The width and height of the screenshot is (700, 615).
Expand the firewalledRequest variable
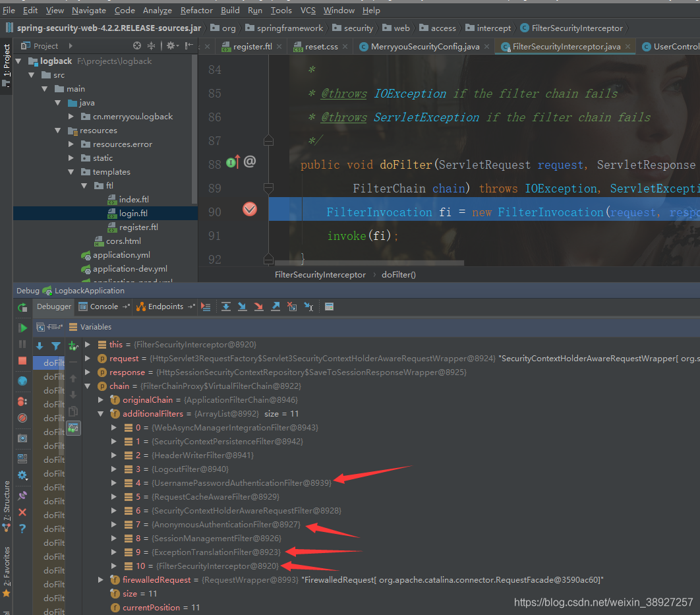101,580
